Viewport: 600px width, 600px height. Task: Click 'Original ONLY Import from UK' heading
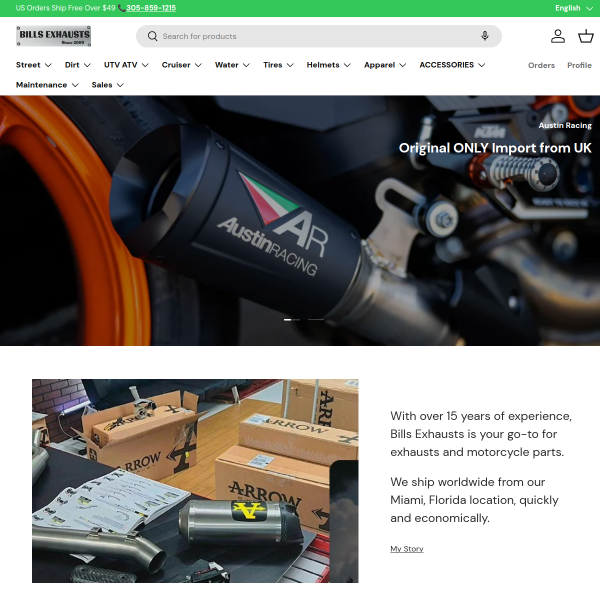click(495, 148)
